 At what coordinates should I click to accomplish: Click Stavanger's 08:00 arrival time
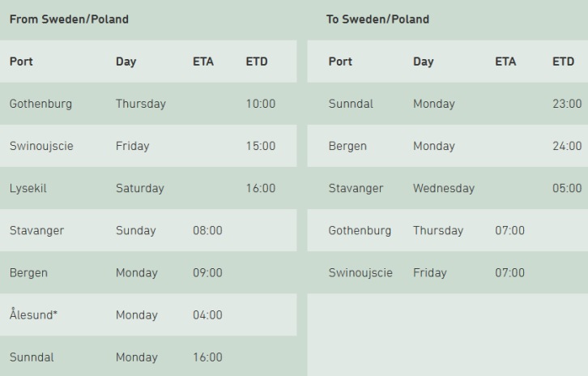click(207, 230)
